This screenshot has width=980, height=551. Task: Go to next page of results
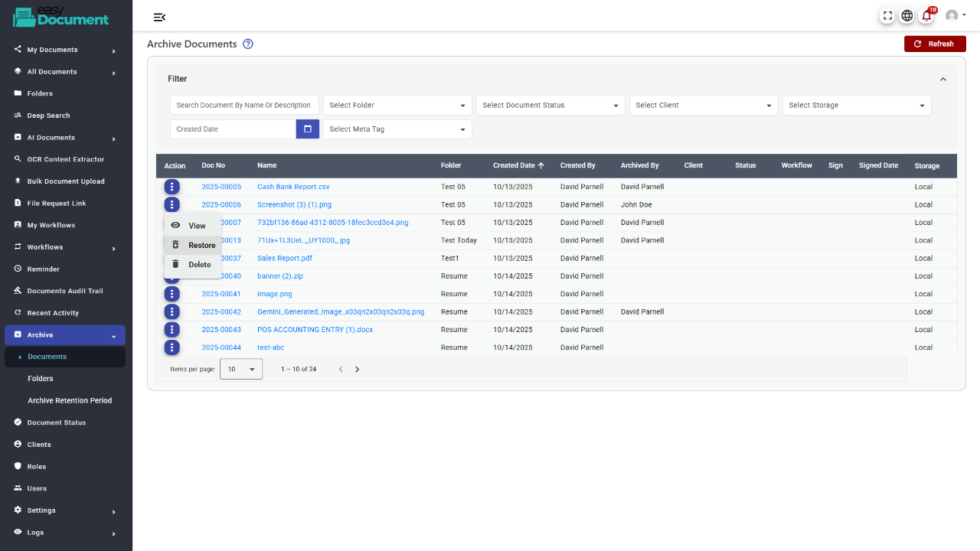pyautogui.click(x=357, y=370)
